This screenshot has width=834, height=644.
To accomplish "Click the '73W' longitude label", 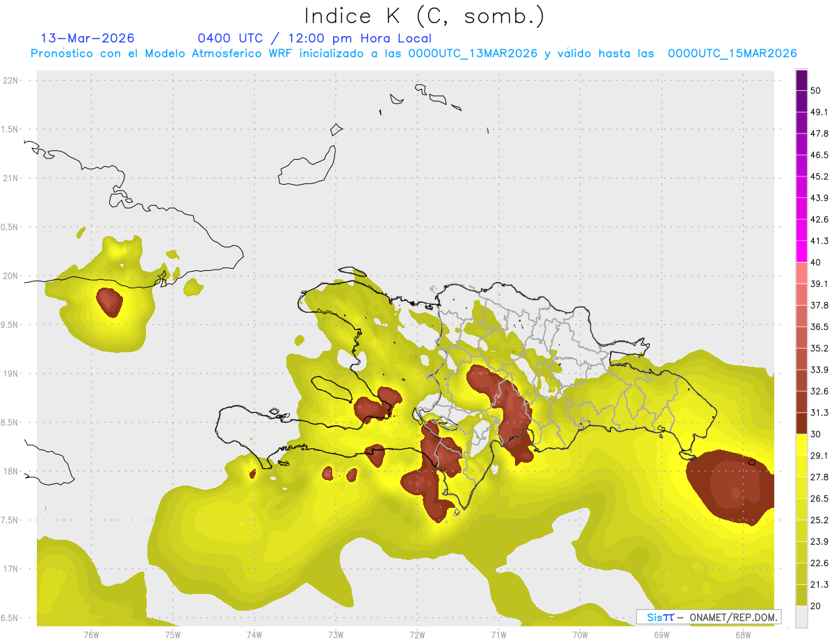I will coord(336,635).
